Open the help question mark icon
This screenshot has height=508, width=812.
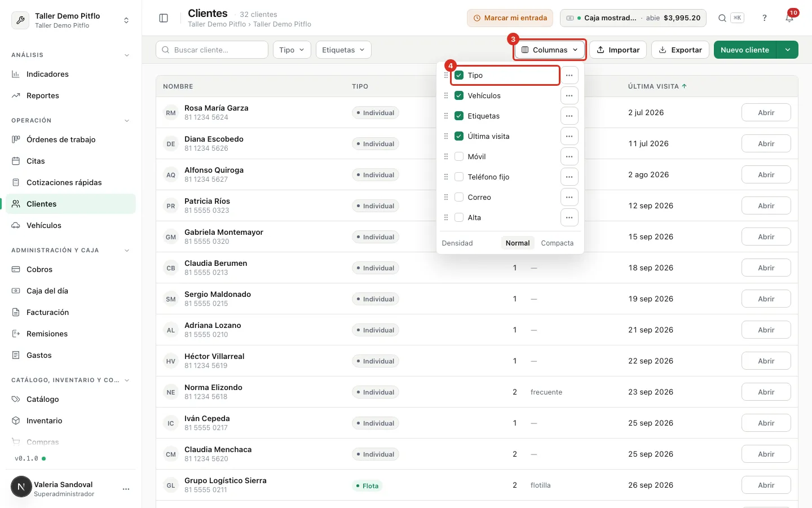pyautogui.click(x=765, y=18)
